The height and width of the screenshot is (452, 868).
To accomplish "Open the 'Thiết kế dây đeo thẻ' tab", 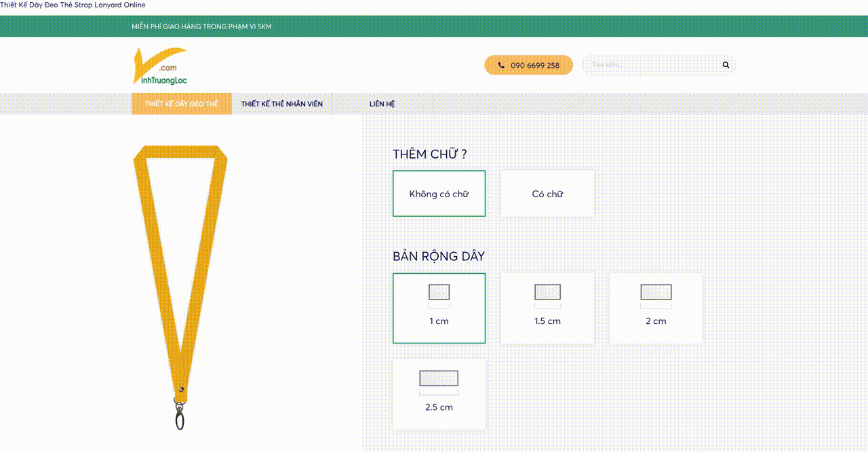I will point(182,104).
